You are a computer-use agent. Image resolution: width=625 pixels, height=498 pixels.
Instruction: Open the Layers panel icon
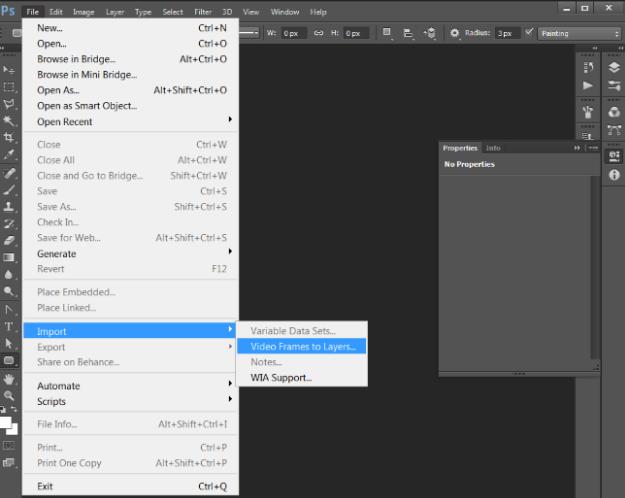coord(614,67)
